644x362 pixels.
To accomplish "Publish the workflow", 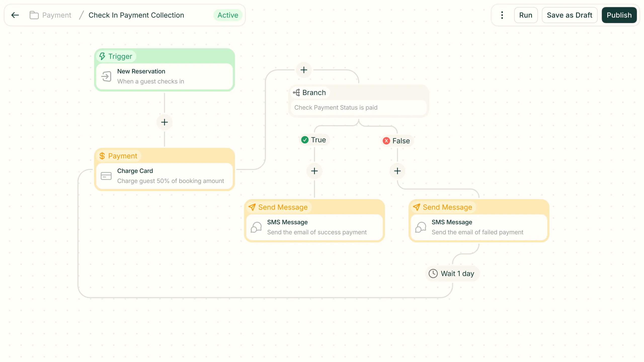I will 619,15.
